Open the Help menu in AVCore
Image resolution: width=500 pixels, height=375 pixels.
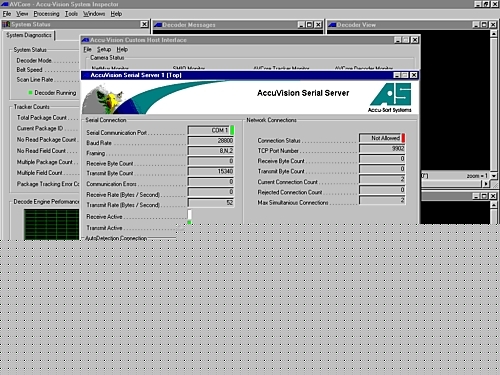[116, 14]
